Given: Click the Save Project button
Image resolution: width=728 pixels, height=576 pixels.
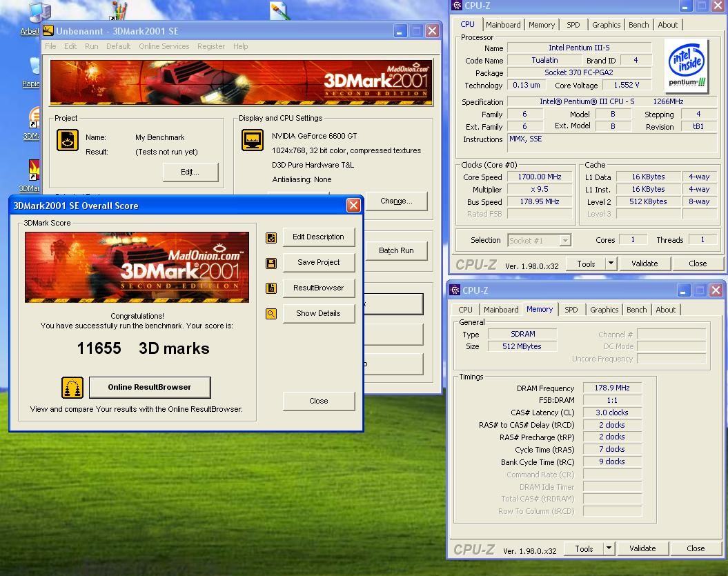Looking at the screenshot, I should click(319, 262).
